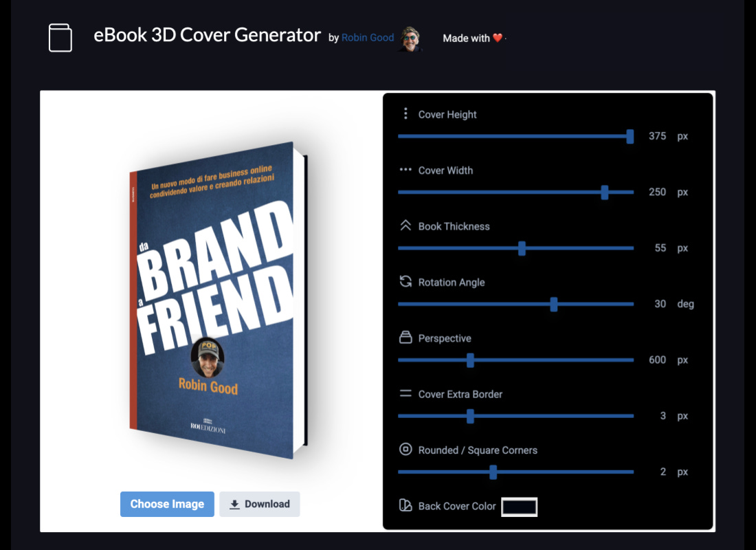Click the Rotation Angle value 30
This screenshot has height=550, width=756.
pos(660,304)
